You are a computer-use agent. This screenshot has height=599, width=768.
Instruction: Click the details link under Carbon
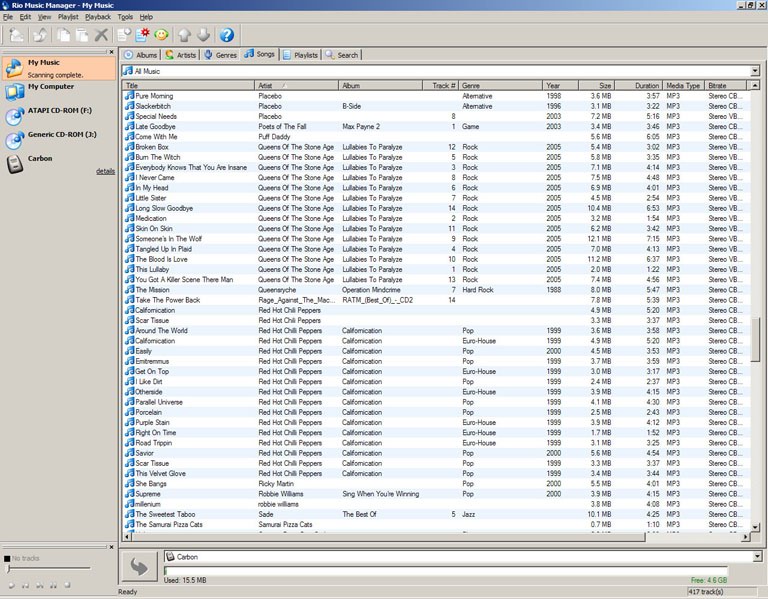[x=105, y=171]
